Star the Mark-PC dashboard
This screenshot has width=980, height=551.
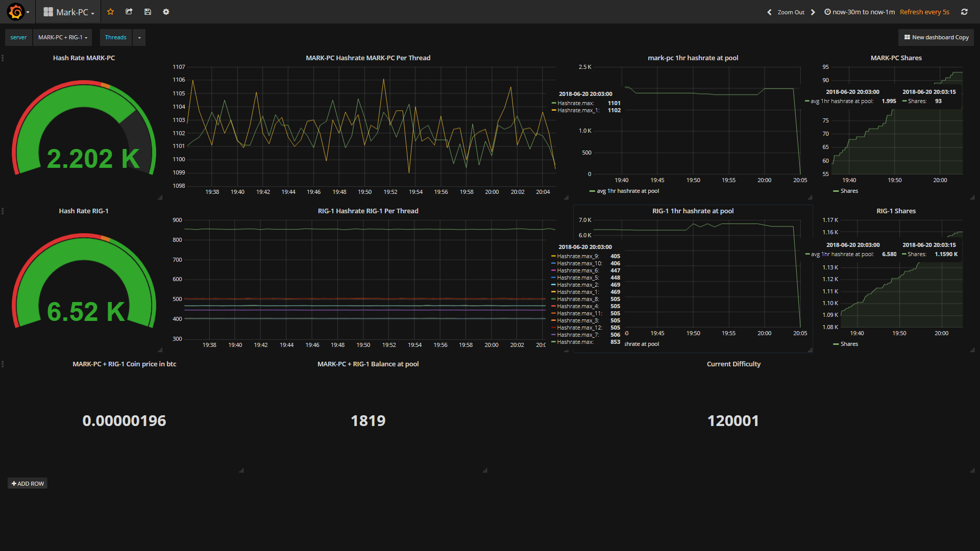click(110, 12)
